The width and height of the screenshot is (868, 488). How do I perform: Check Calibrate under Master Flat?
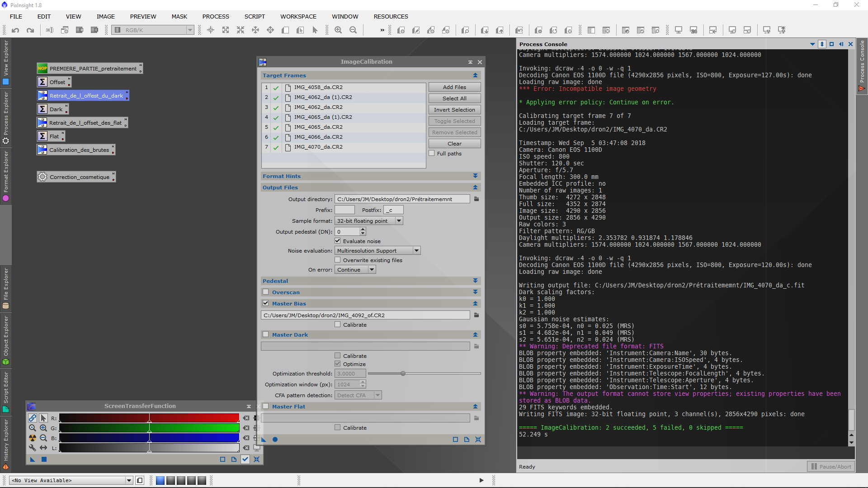click(338, 427)
